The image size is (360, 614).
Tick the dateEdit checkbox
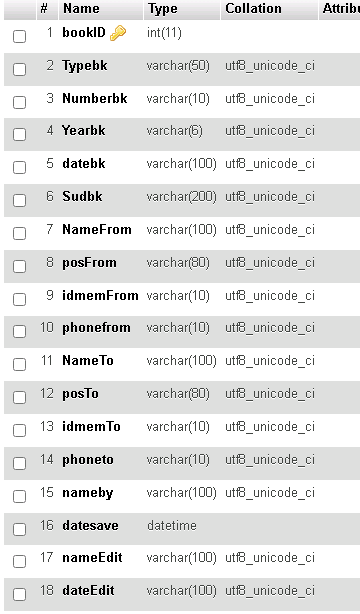click(x=20, y=594)
